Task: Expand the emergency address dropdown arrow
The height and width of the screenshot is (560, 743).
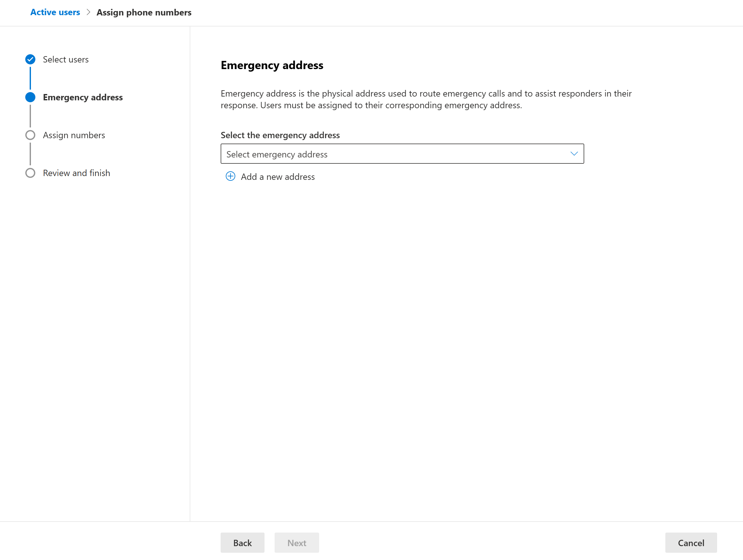Action: click(x=574, y=154)
